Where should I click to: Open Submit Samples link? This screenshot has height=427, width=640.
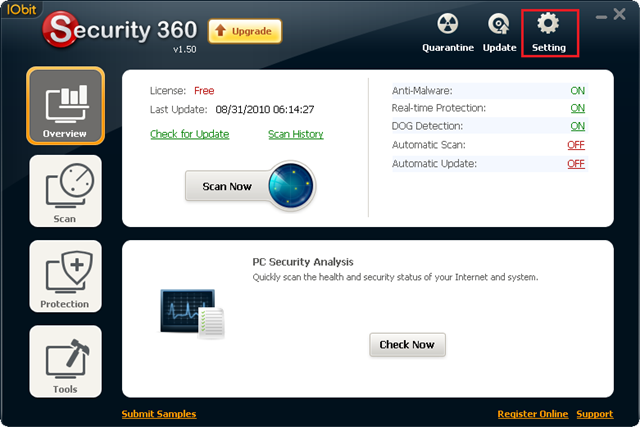159,414
